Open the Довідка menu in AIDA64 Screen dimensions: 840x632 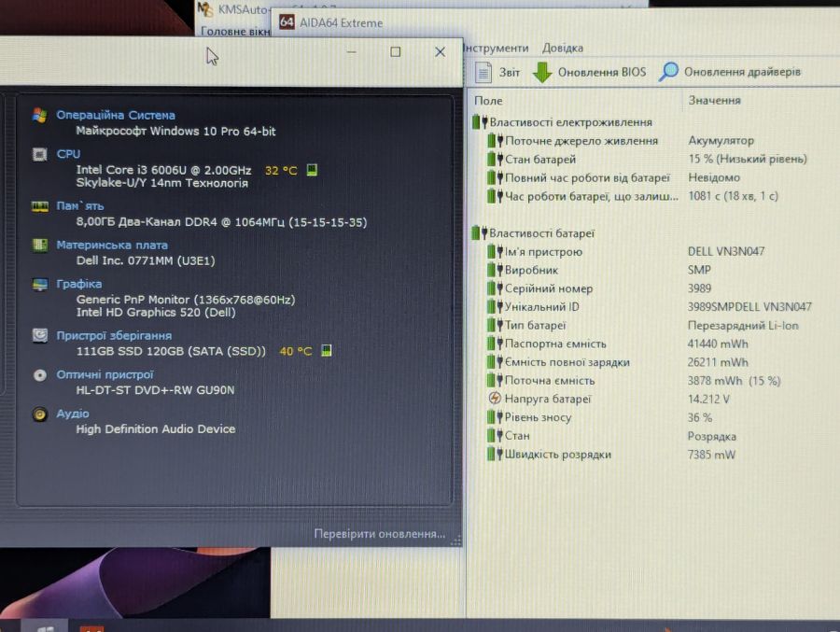(563, 48)
